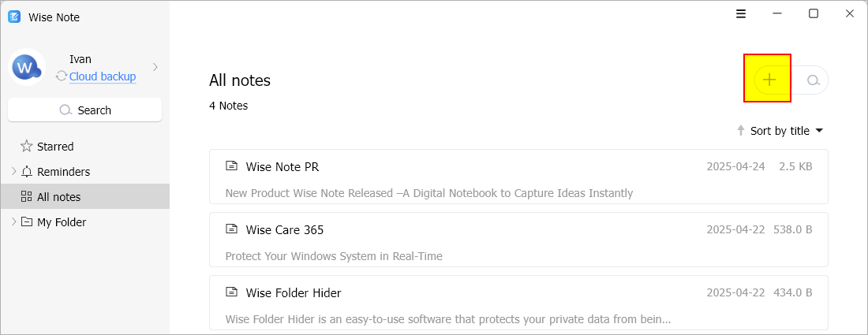Click the Wise Note app logo
Viewport: 868px width, 335px height.
coord(14,17)
